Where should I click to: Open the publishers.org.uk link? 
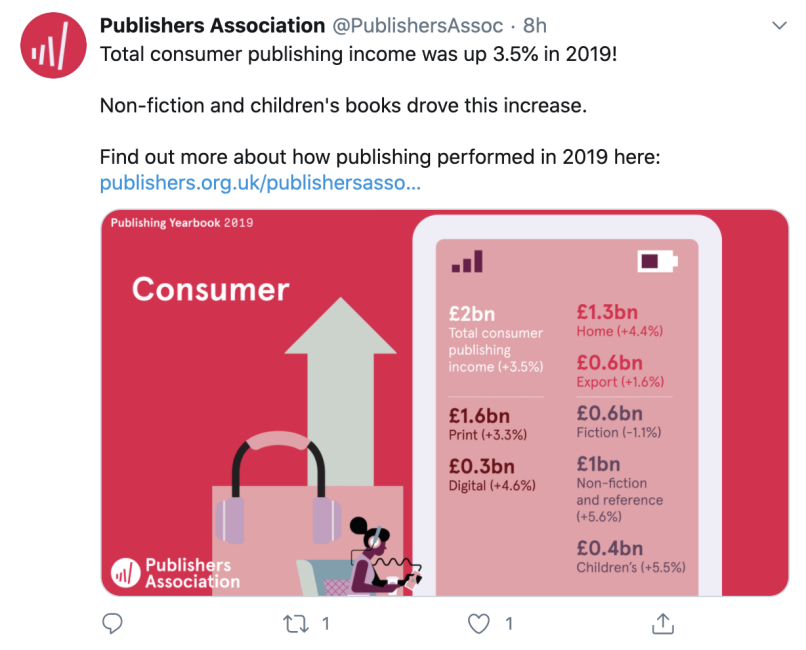point(260,184)
